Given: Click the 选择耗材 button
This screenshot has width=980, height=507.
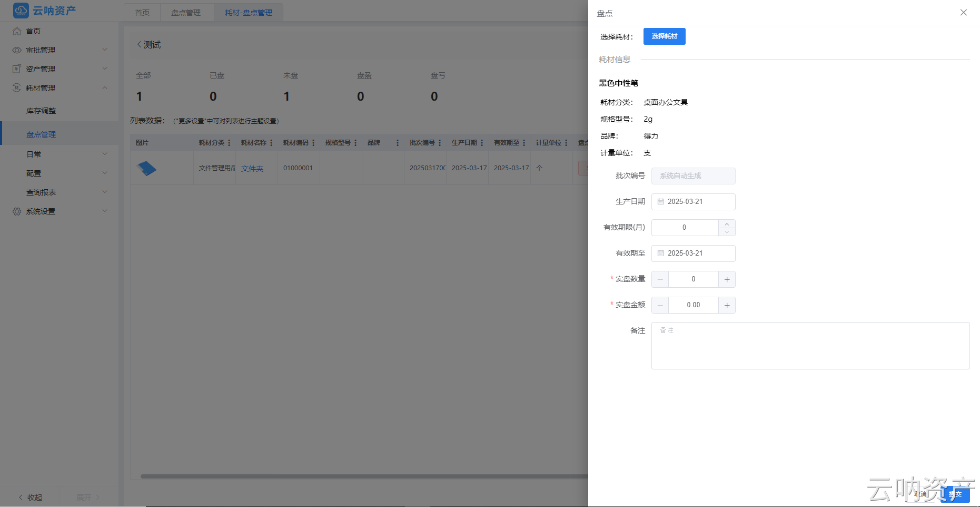Looking at the screenshot, I should pyautogui.click(x=664, y=36).
